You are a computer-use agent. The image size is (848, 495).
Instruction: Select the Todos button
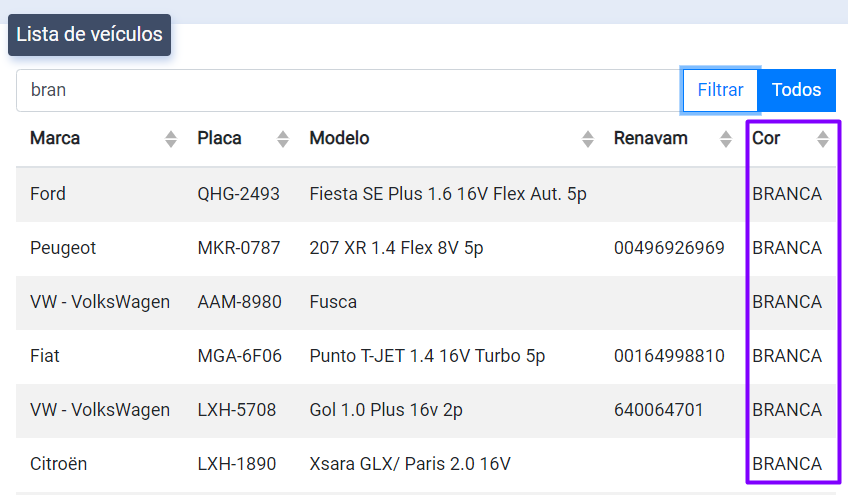coord(796,90)
